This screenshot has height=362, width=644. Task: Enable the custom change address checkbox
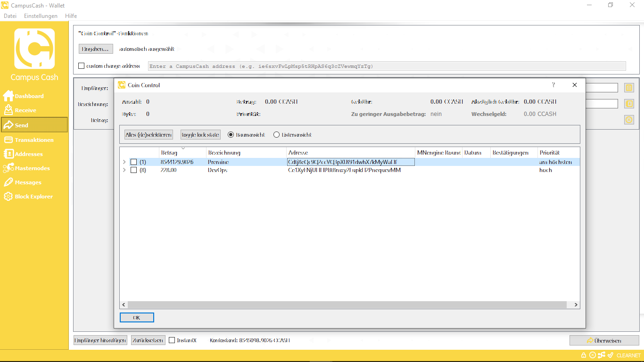pyautogui.click(x=82, y=66)
